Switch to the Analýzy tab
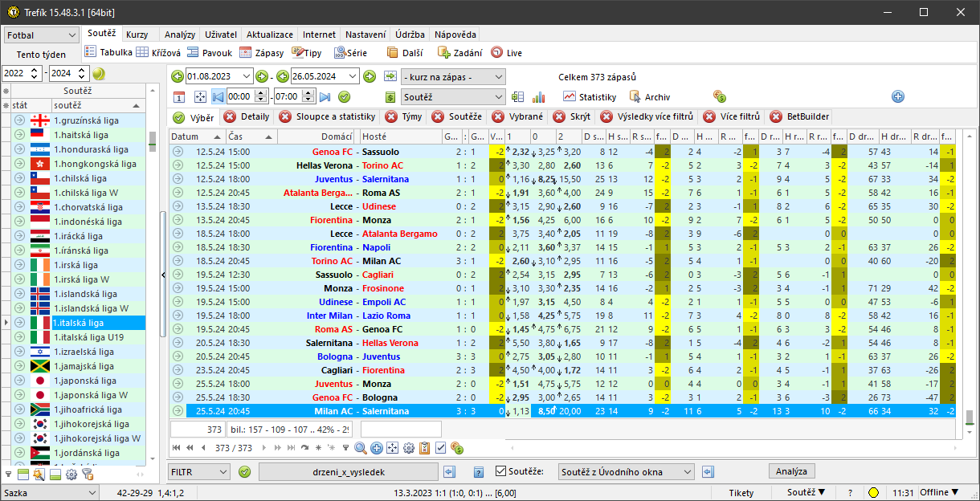This screenshot has height=501, width=980. click(180, 35)
